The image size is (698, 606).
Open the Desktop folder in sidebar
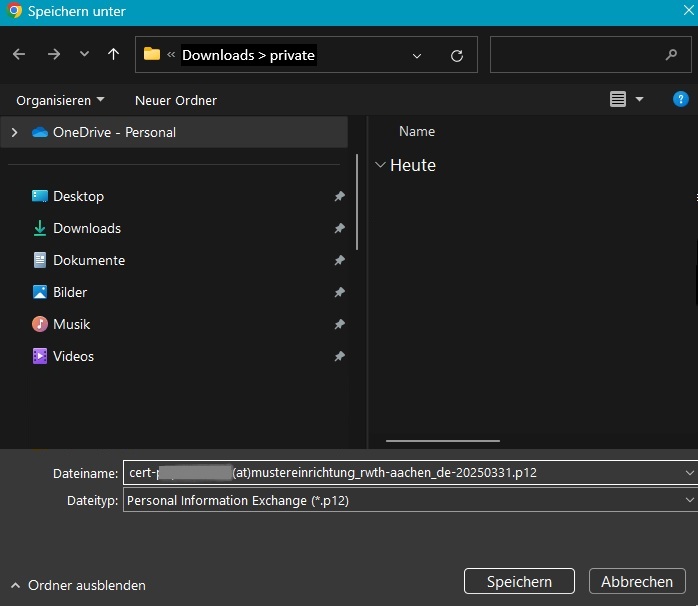click(x=78, y=196)
